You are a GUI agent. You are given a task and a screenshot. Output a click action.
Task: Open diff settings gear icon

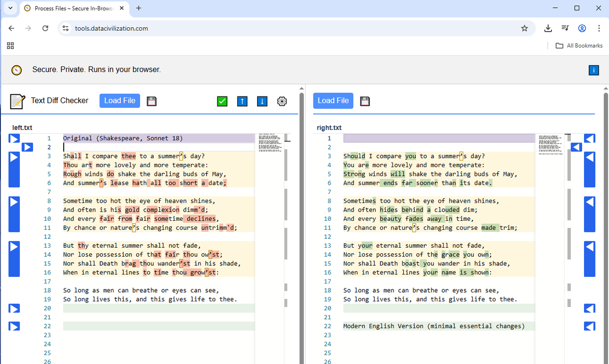[282, 101]
